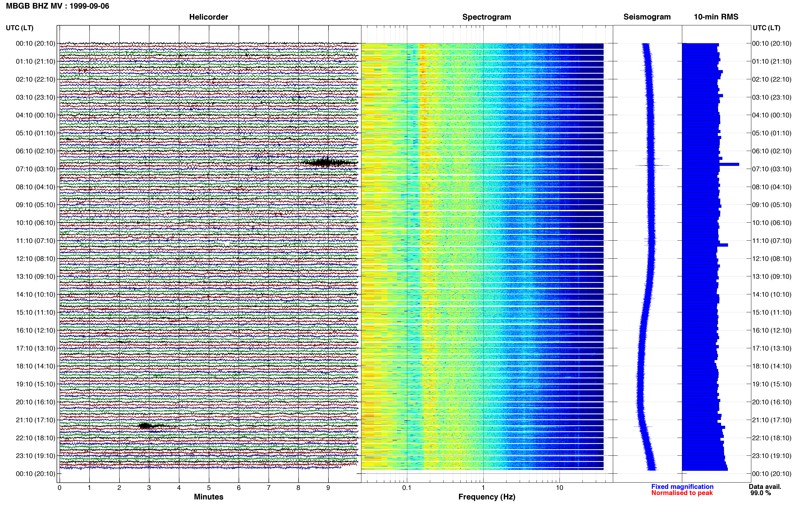Click '12:10 (08:10)' label left of helicorder
The height and width of the screenshot is (508, 812).
tap(36, 259)
